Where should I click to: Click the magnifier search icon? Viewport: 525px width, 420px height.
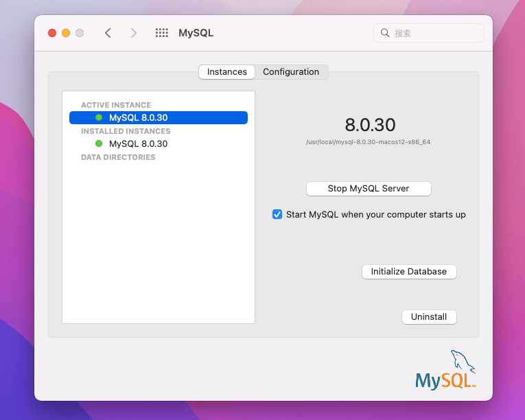pos(385,33)
